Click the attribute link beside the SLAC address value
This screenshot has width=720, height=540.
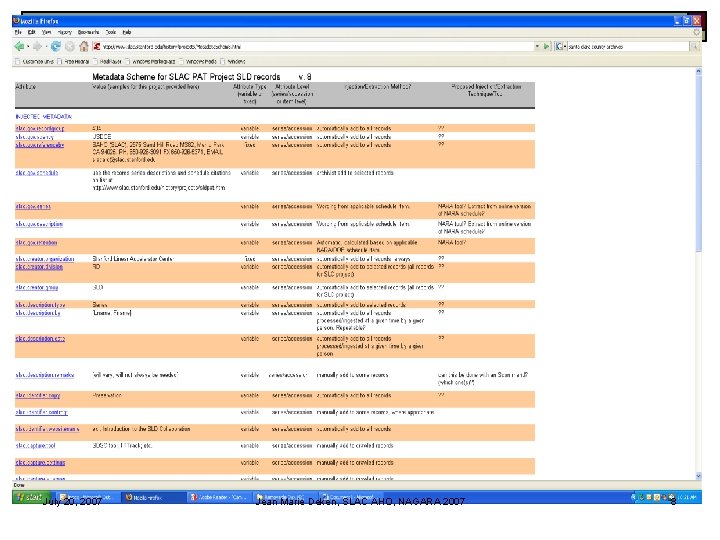39,145
